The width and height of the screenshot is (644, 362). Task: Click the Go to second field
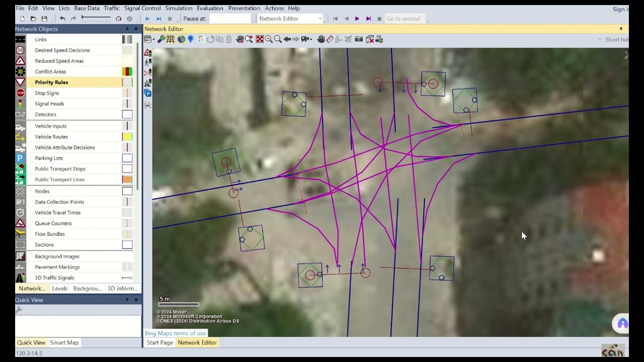pyautogui.click(x=406, y=19)
